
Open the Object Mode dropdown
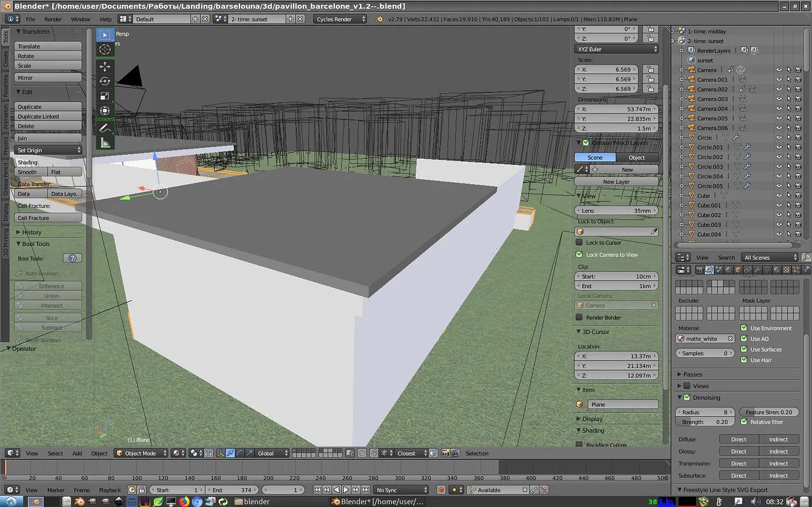coord(141,453)
